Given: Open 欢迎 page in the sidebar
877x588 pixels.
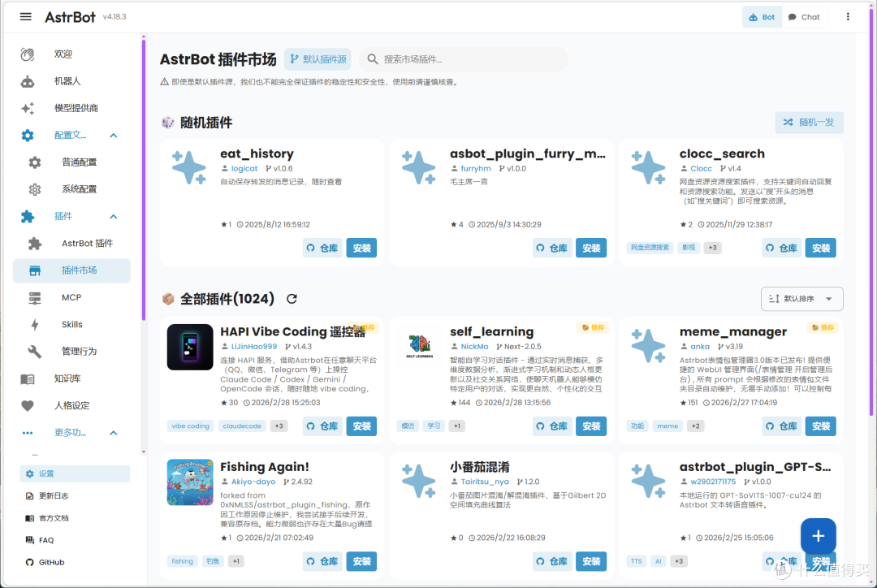Looking at the screenshot, I should (71, 54).
